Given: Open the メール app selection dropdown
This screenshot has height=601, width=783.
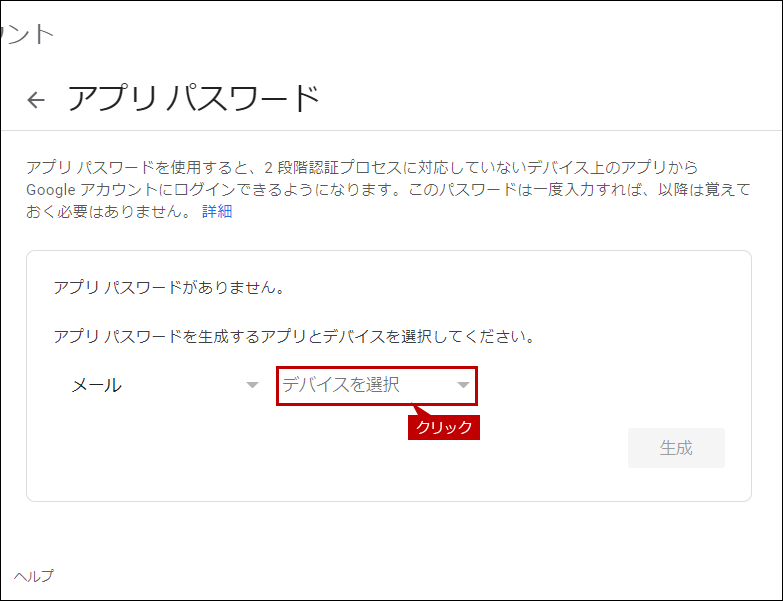Looking at the screenshot, I should [x=165, y=385].
